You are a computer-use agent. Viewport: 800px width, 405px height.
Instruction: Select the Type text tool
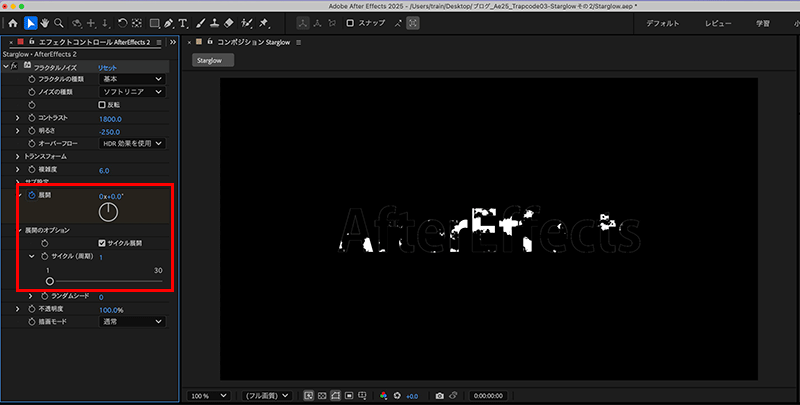(x=183, y=23)
